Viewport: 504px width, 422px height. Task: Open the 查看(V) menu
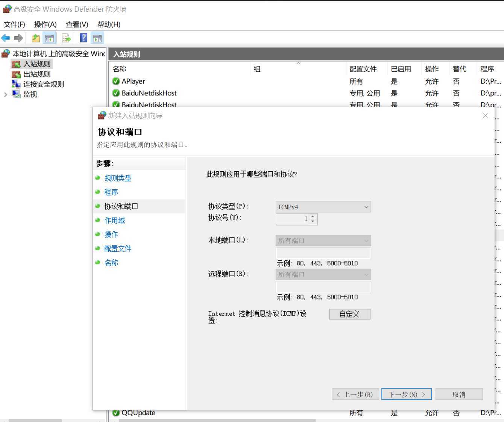click(77, 24)
